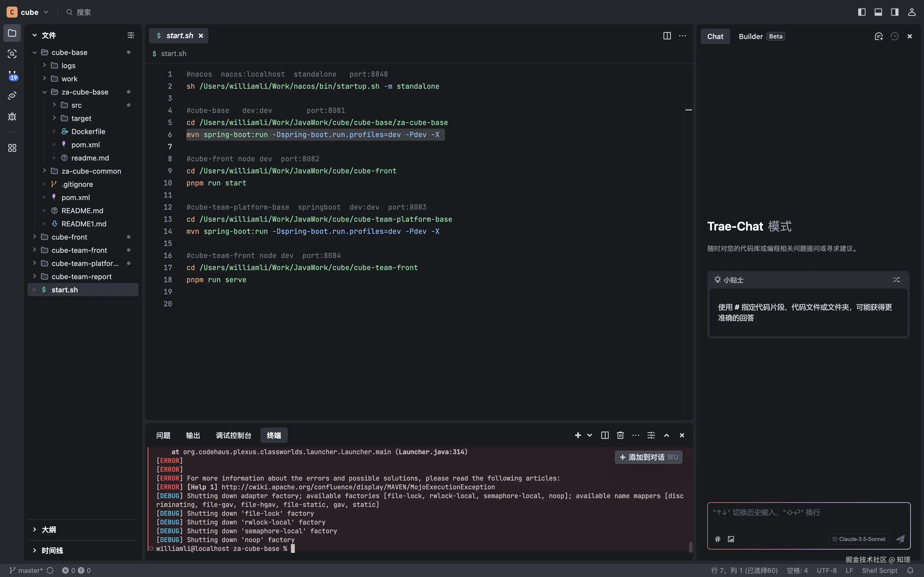Shuffle tips with the small tips shuffle icon
This screenshot has height=577, width=924.
[x=896, y=280]
